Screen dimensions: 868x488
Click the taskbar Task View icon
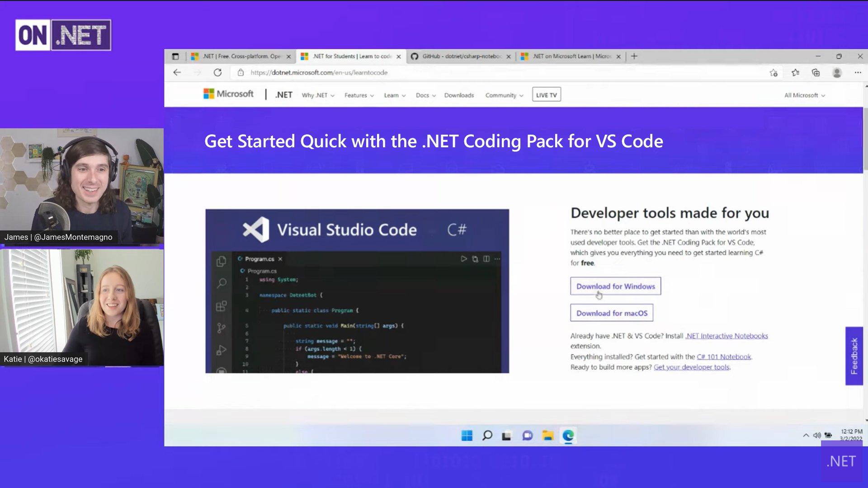pos(506,436)
